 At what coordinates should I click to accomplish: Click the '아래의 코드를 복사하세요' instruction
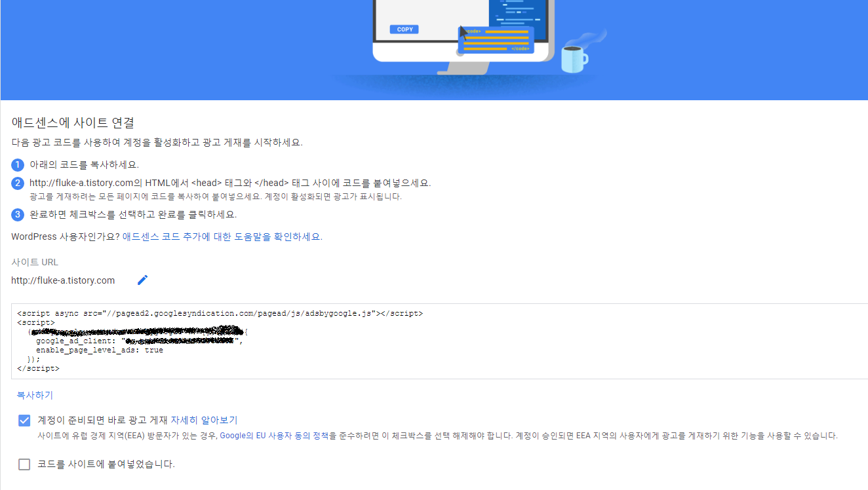pos(84,164)
